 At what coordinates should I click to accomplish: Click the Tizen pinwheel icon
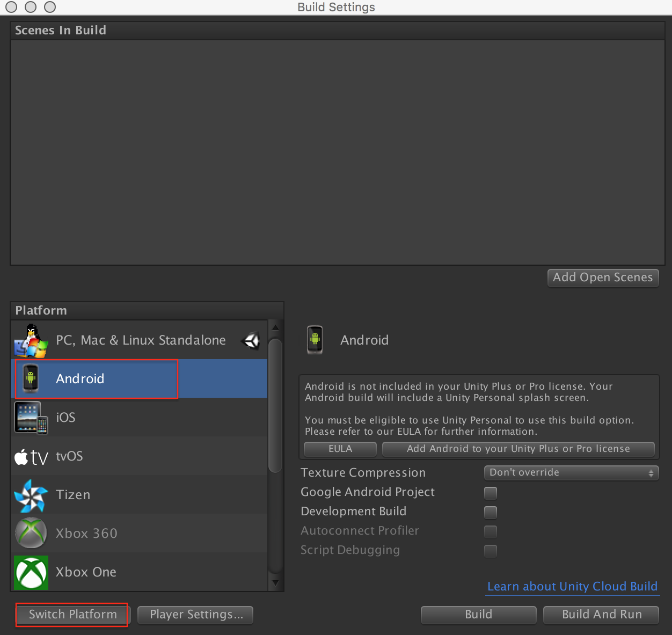point(31,495)
